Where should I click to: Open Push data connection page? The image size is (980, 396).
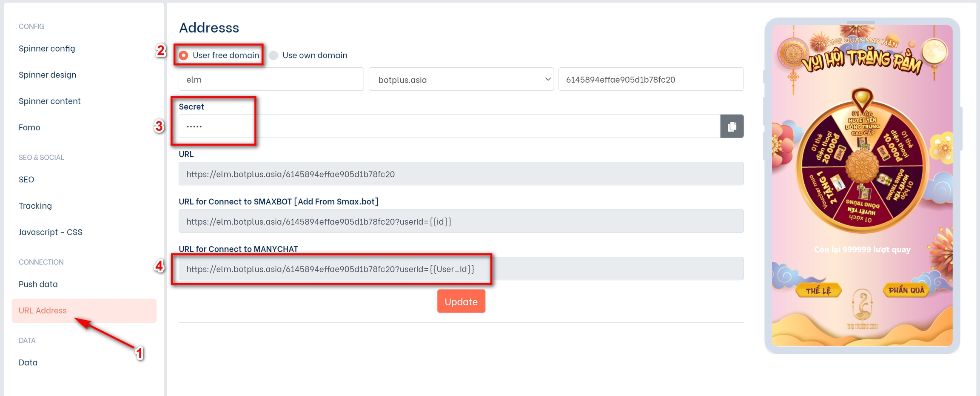coord(38,284)
